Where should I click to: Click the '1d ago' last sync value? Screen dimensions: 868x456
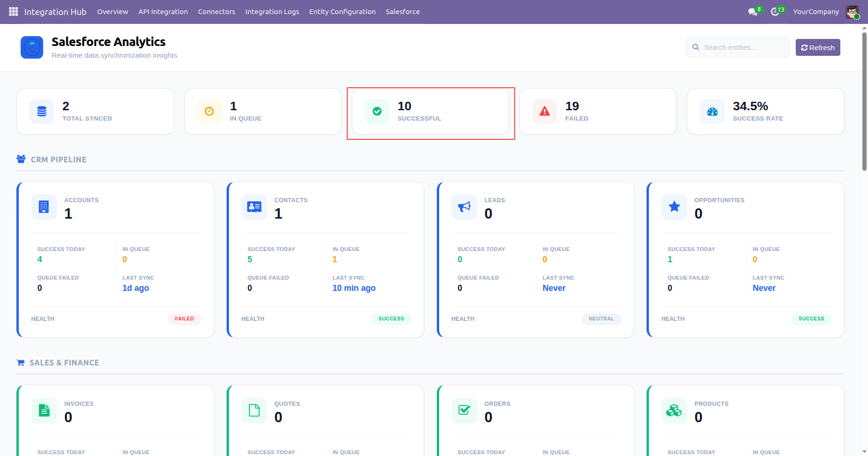(136, 288)
